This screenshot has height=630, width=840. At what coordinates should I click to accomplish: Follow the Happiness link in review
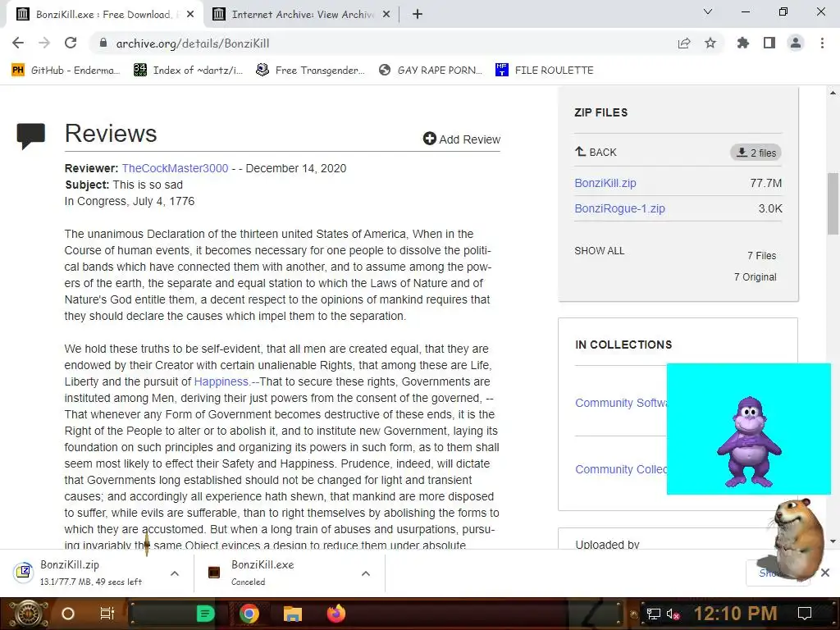pos(221,381)
